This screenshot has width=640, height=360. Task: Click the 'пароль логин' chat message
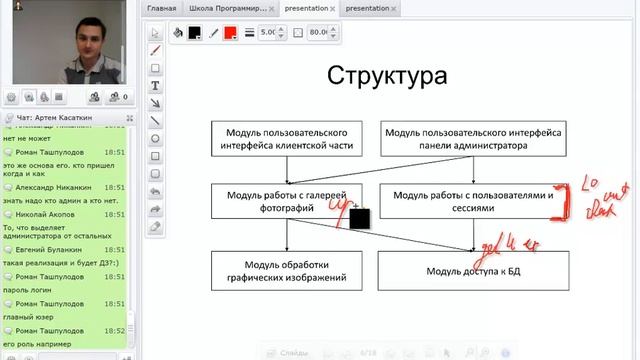pos(27,290)
